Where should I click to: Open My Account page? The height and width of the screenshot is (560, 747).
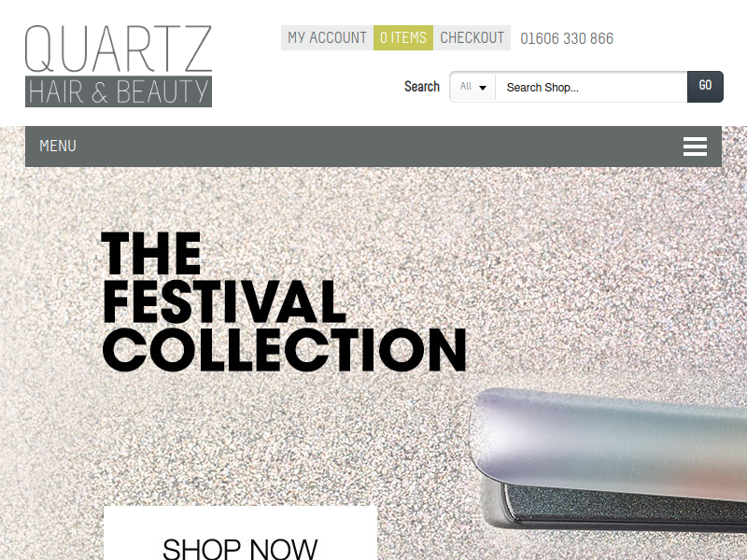[328, 37]
